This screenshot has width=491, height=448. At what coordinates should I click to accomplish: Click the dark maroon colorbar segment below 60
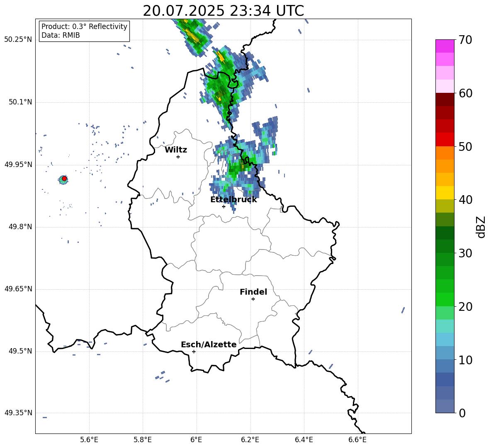445,99
